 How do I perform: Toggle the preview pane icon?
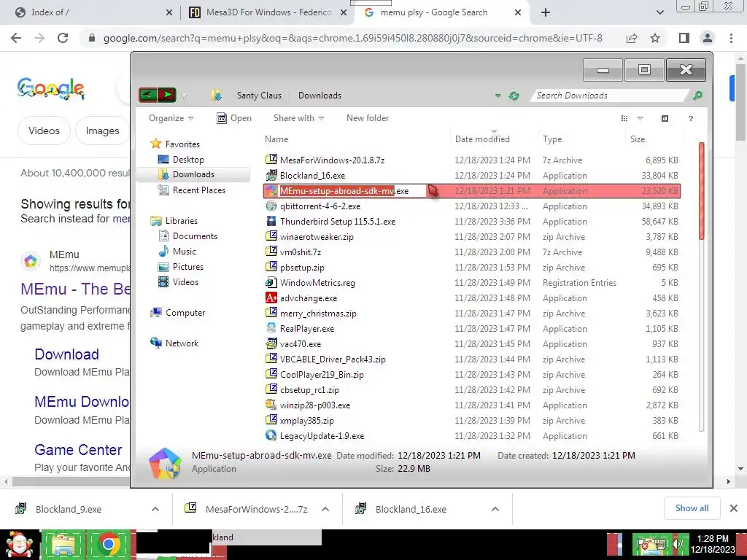click(x=665, y=118)
